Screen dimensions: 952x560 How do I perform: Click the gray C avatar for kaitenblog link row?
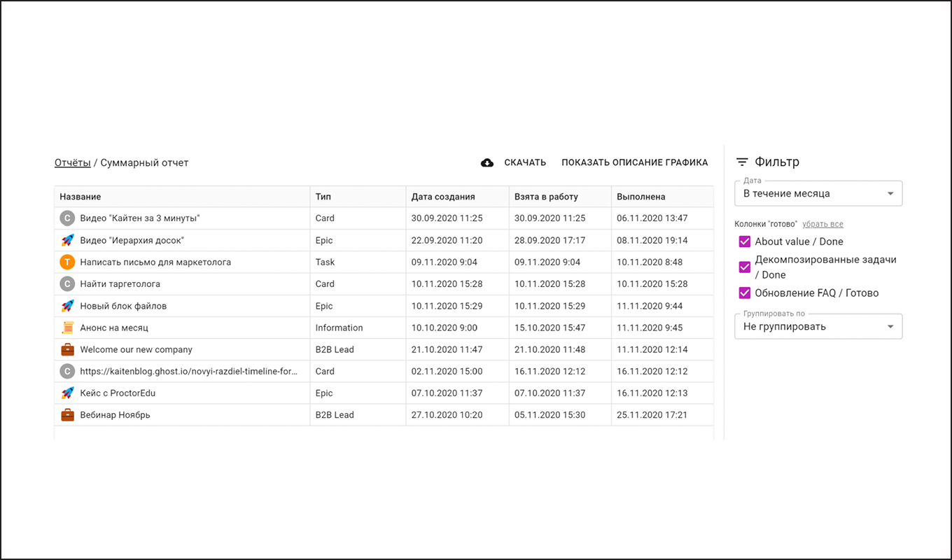tap(67, 371)
